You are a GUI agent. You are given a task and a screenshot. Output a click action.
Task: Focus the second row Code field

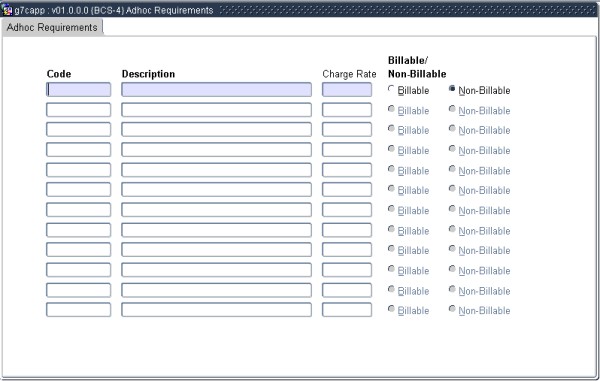pyautogui.click(x=78, y=110)
